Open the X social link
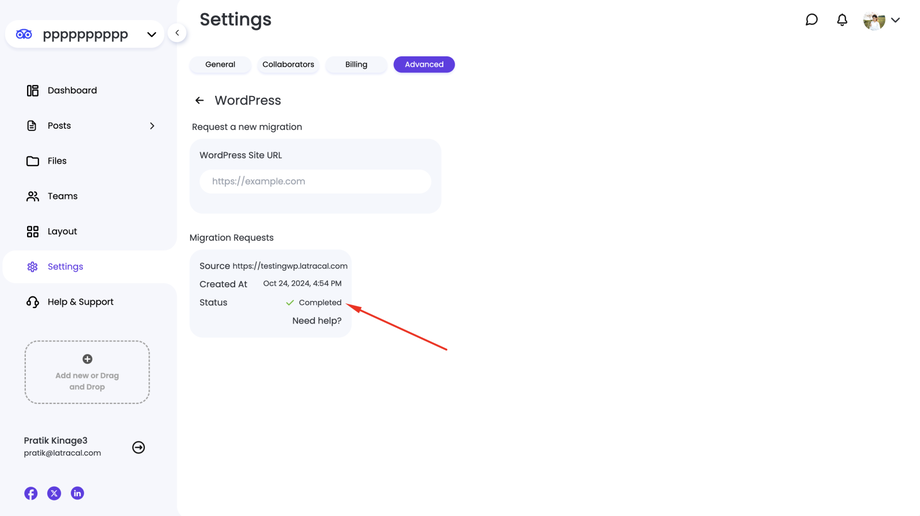Screen dimensions: 920x516 point(54,493)
